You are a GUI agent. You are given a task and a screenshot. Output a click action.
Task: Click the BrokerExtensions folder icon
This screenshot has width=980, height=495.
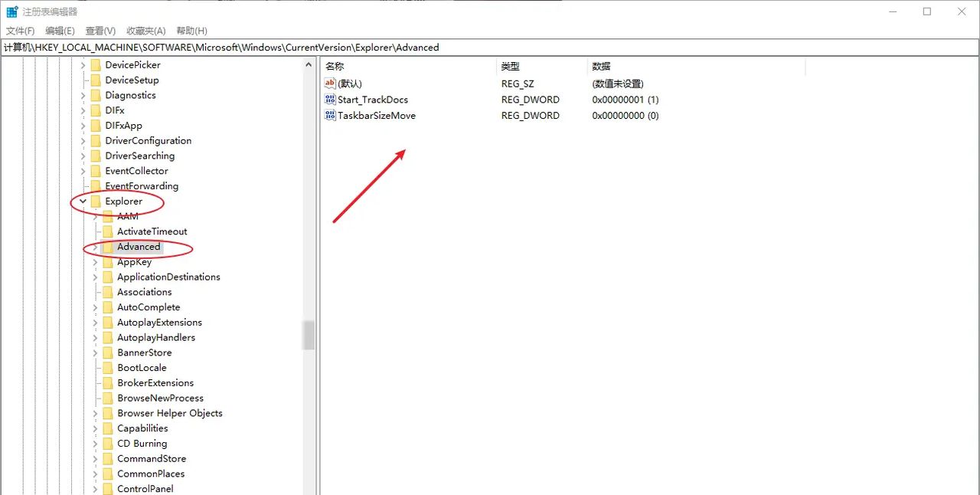[108, 383]
